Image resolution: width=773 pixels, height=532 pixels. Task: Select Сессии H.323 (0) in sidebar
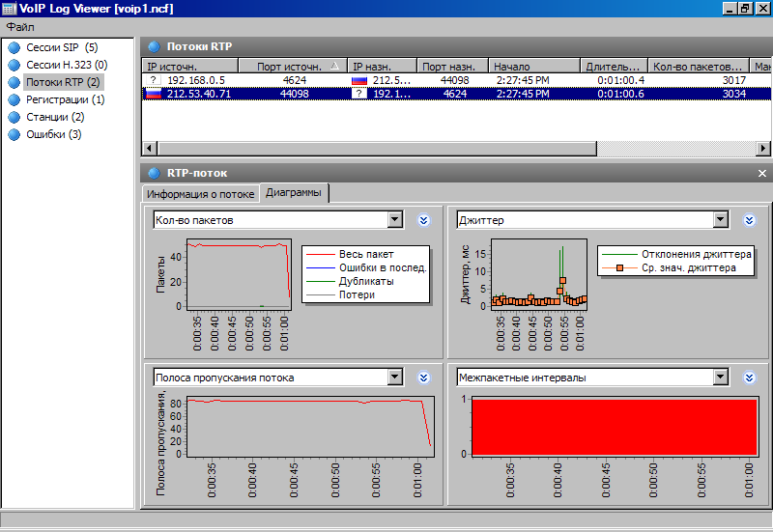(67, 65)
